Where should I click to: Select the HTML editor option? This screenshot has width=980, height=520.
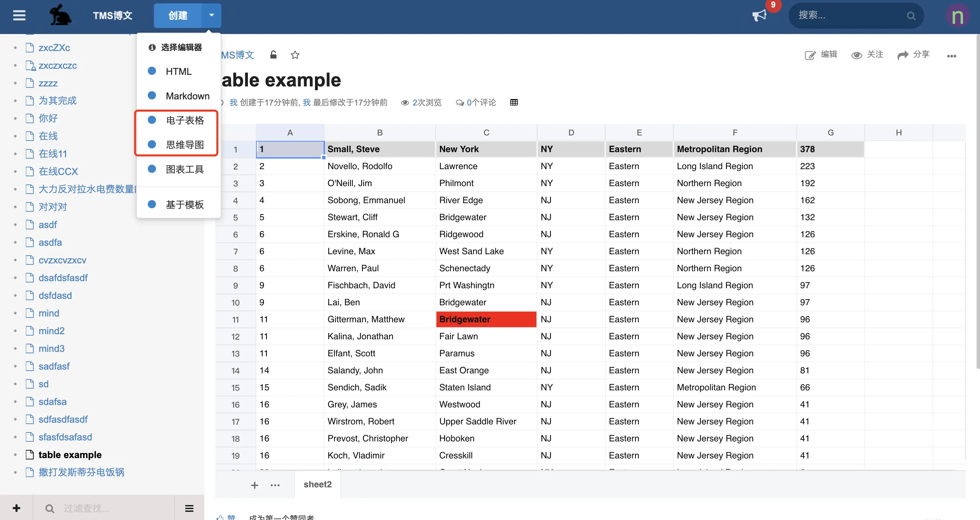pos(179,71)
